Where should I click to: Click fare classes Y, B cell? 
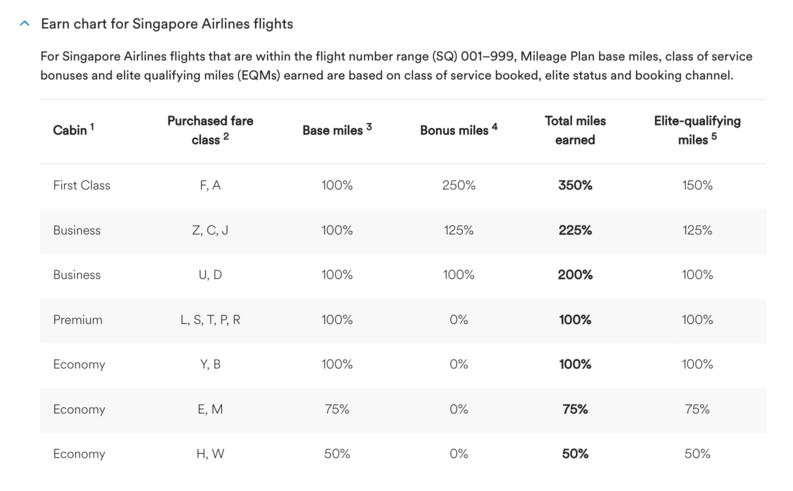coord(211,364)
